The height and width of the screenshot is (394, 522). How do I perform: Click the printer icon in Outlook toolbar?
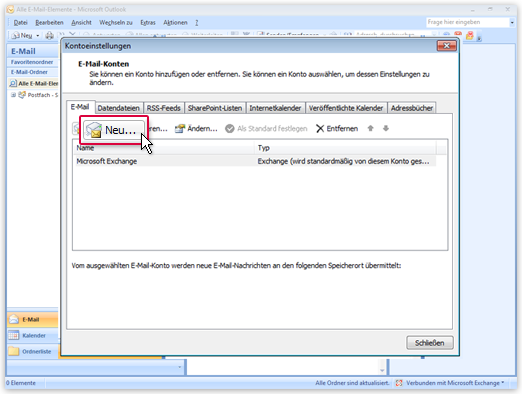coord(49,35)
